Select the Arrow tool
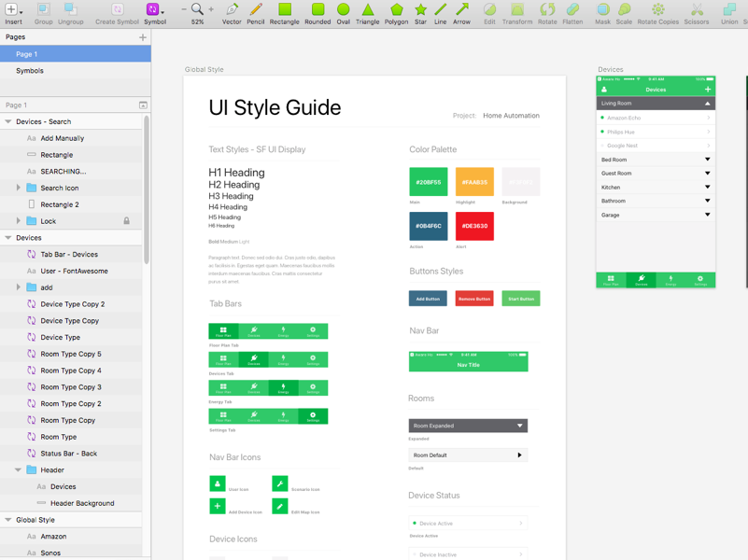Image resolution: width=748 pixels, height=560 pixels. [461, 9]
